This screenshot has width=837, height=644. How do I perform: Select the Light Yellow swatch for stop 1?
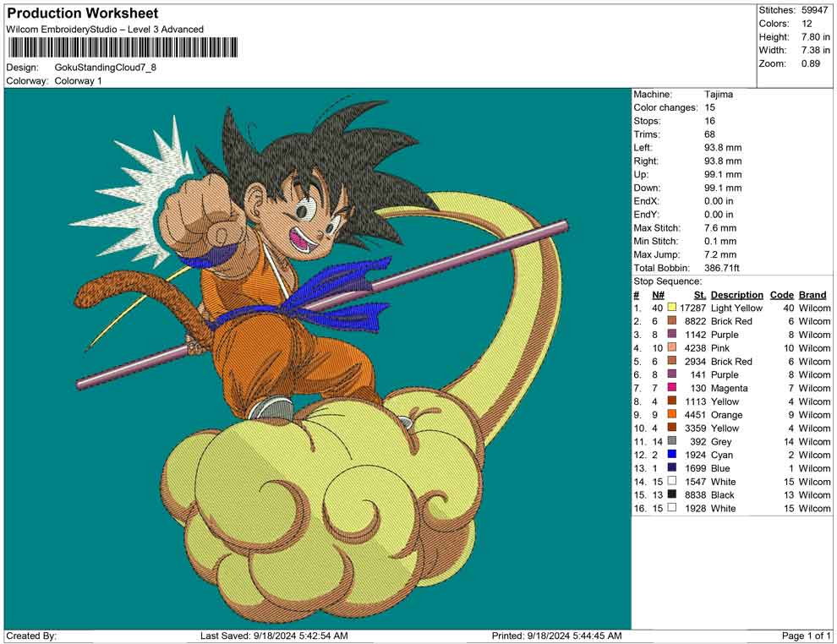point(672,308)
